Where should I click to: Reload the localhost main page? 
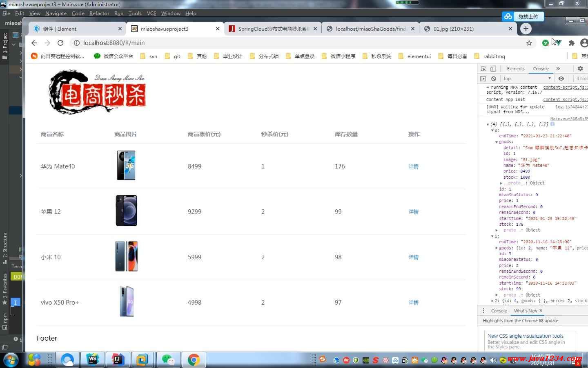60,43
